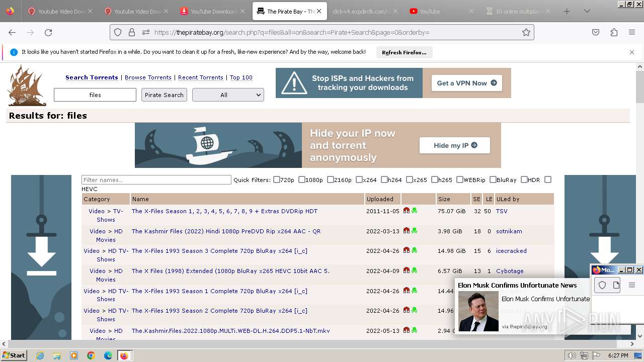Viewport: 644px width, 362px height.
Task: Switch to the YouTube tab
Action: click(441, 11)
